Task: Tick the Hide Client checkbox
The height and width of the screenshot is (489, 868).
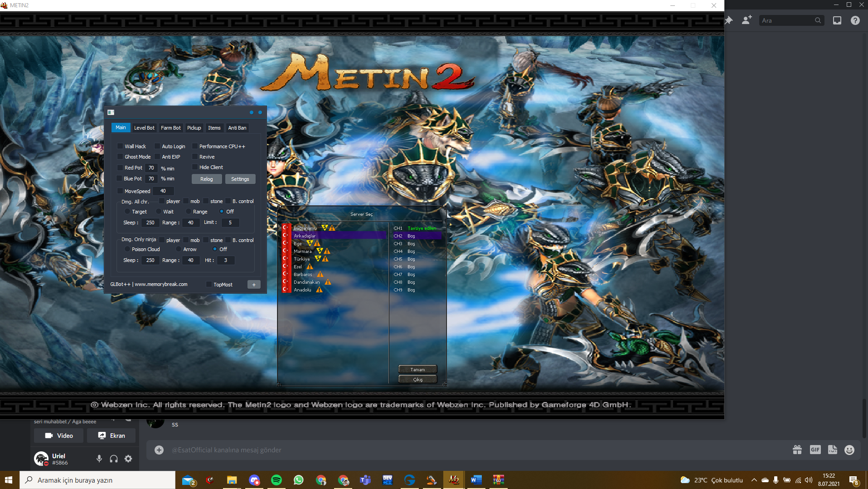Action: pos(195,167)
